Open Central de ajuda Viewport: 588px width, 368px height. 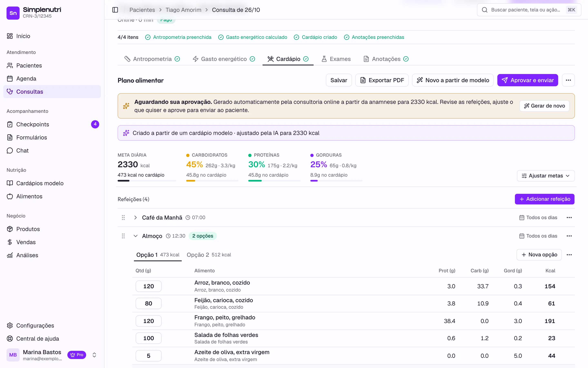(x=52, y=339)
